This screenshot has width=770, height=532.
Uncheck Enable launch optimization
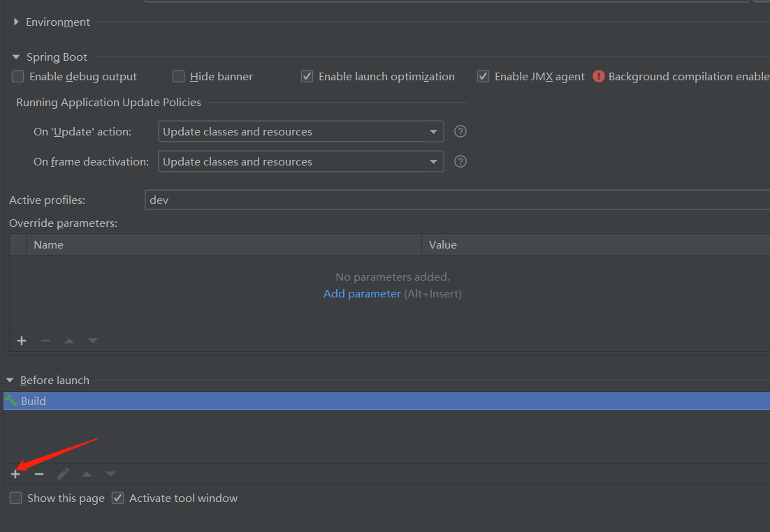[307, 76]
